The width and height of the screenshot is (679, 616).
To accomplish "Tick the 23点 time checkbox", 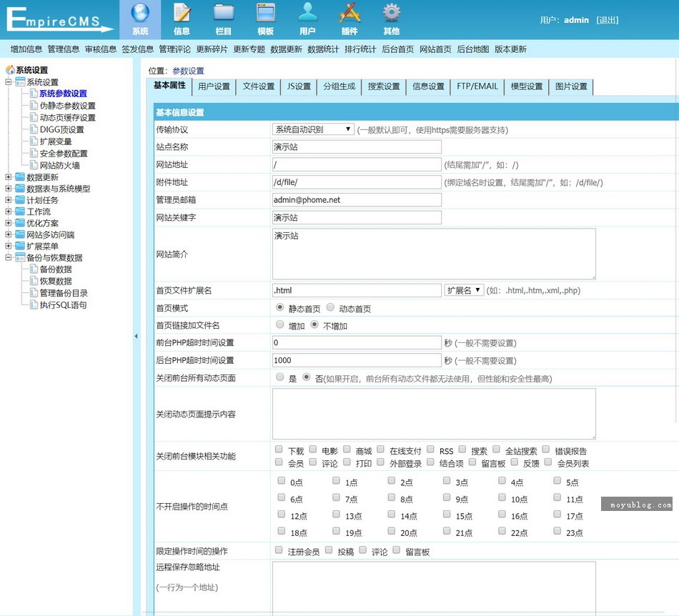I will point(557,531).
